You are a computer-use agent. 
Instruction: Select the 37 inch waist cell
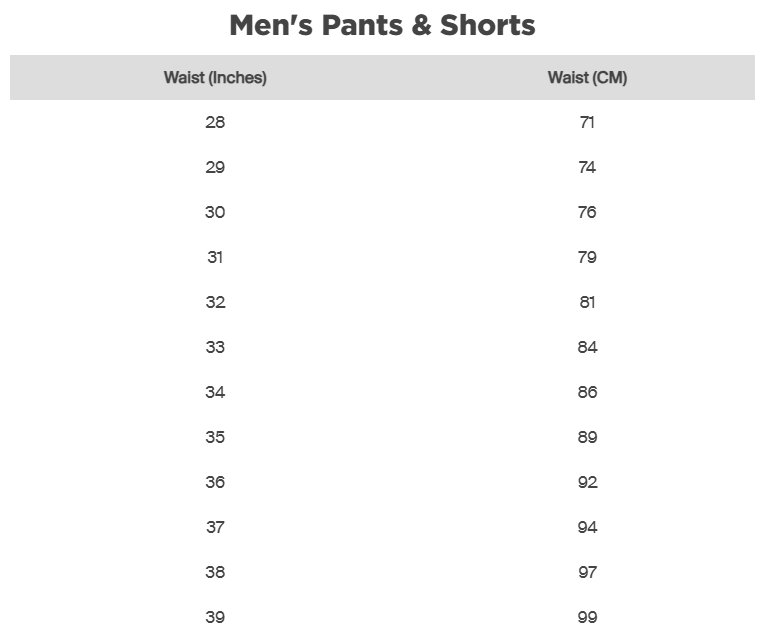click(x=215, y=527)
